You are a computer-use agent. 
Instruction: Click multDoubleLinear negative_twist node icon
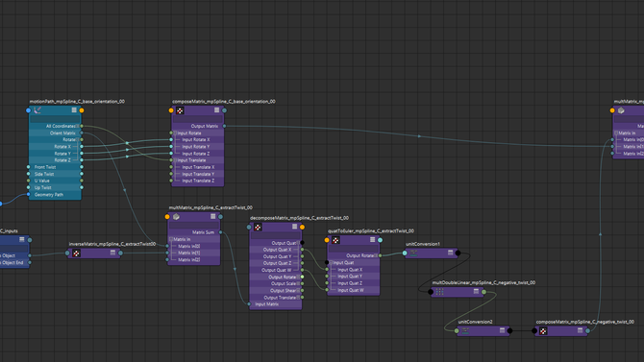tap(439, 292)
